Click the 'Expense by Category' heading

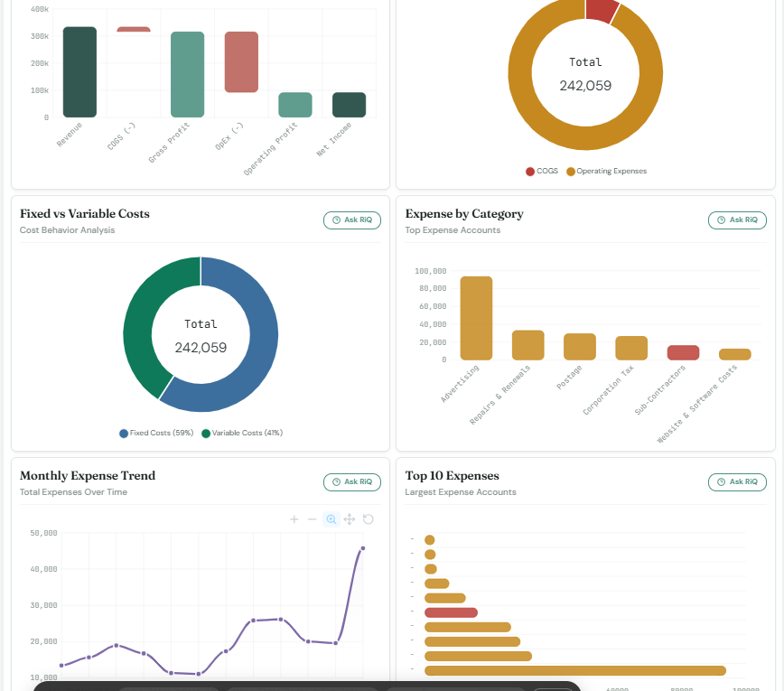[x=464, y=214]
